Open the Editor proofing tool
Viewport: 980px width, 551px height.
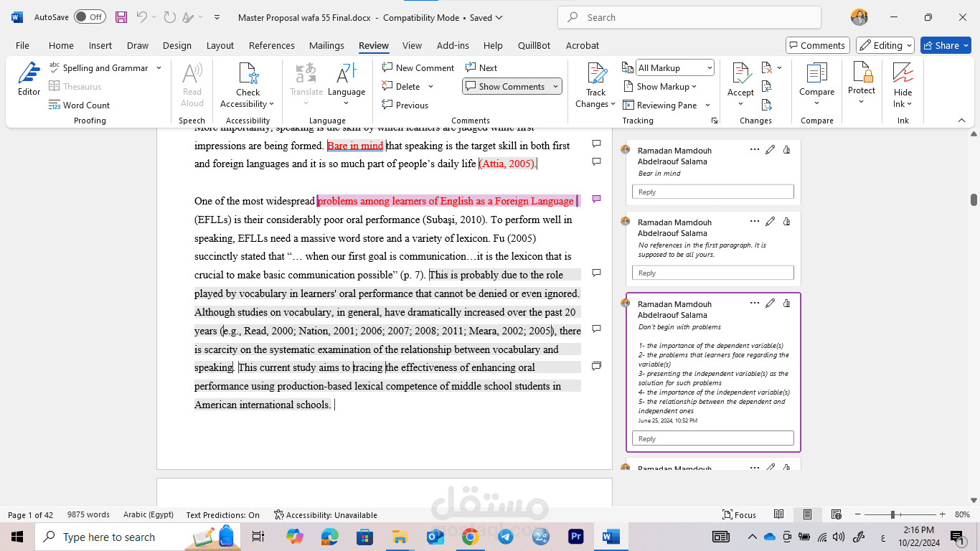29,79
